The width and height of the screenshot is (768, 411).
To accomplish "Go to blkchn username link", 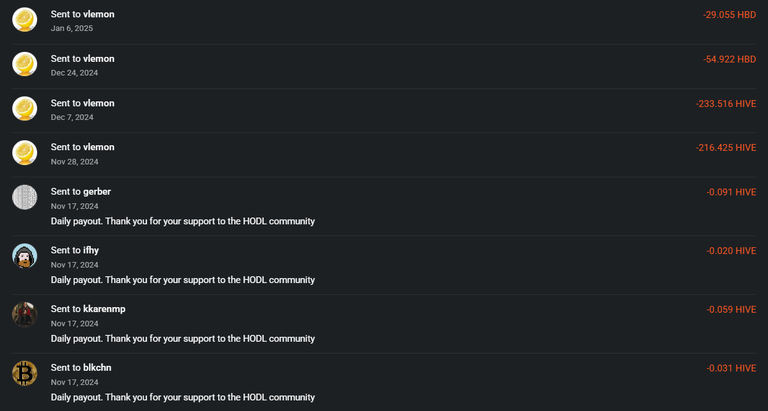I will point(97,368).
